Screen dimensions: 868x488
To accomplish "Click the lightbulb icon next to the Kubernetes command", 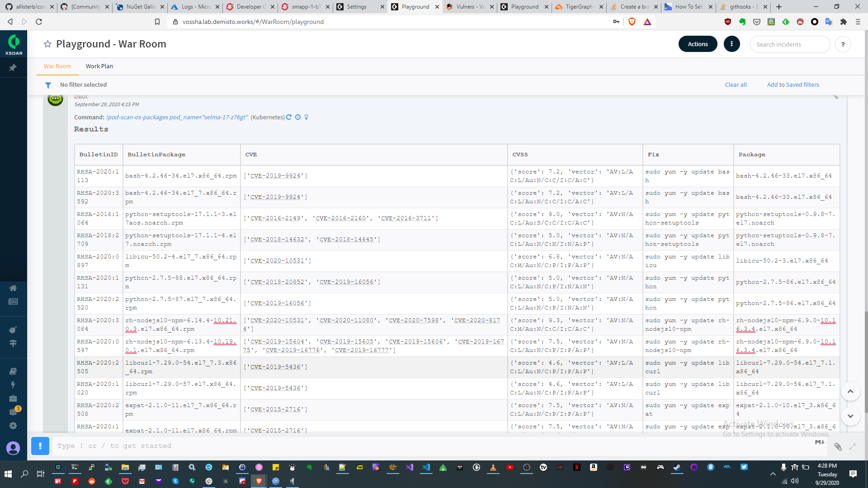I will click(307, 117).
